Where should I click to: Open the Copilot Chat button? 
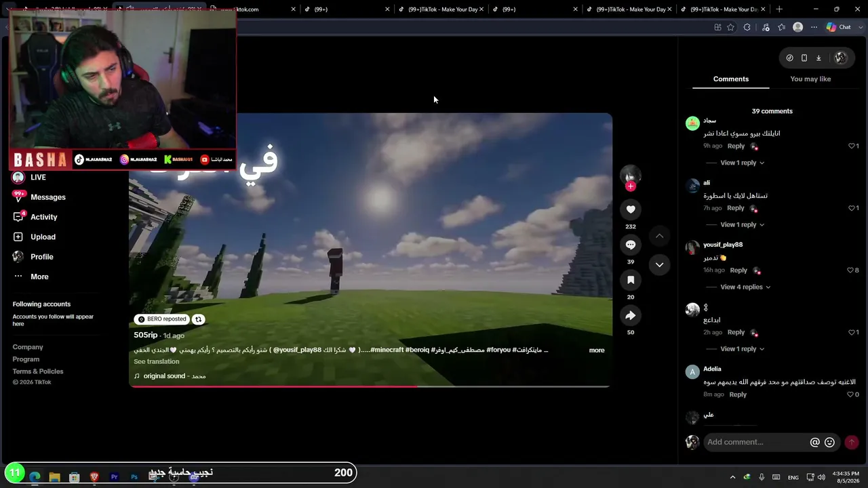(x=838, y=27)
